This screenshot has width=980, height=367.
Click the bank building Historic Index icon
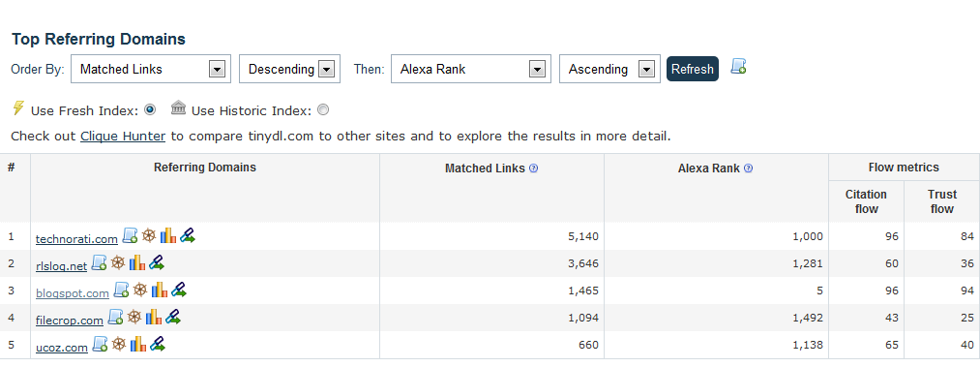[178, 108]
